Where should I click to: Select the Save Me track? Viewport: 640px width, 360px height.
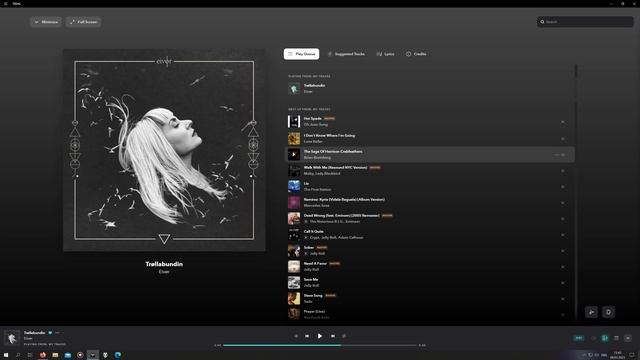[x=429, y=282]
